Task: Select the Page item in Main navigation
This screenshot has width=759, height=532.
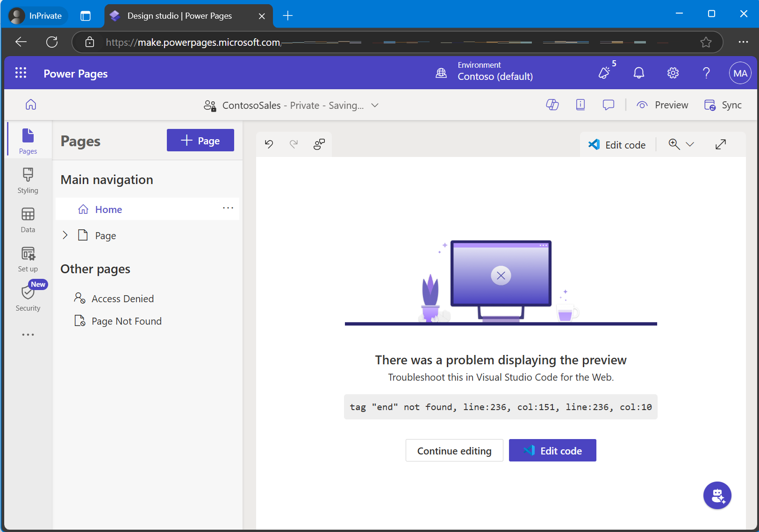Action: (x=148, y=235)
